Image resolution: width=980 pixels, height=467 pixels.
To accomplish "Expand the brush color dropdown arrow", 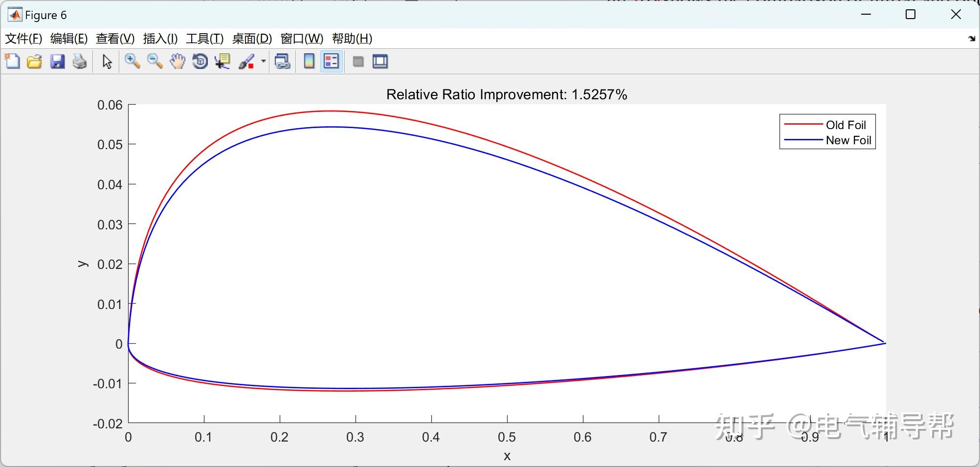I will pos(264,62).
